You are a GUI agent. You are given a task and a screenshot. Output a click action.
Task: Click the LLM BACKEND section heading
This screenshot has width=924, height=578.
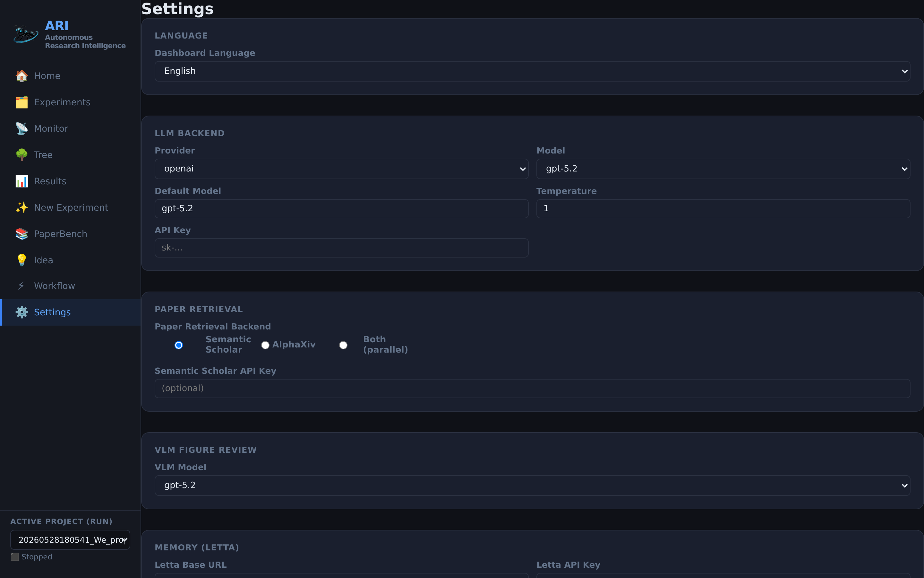coord(189,133)
